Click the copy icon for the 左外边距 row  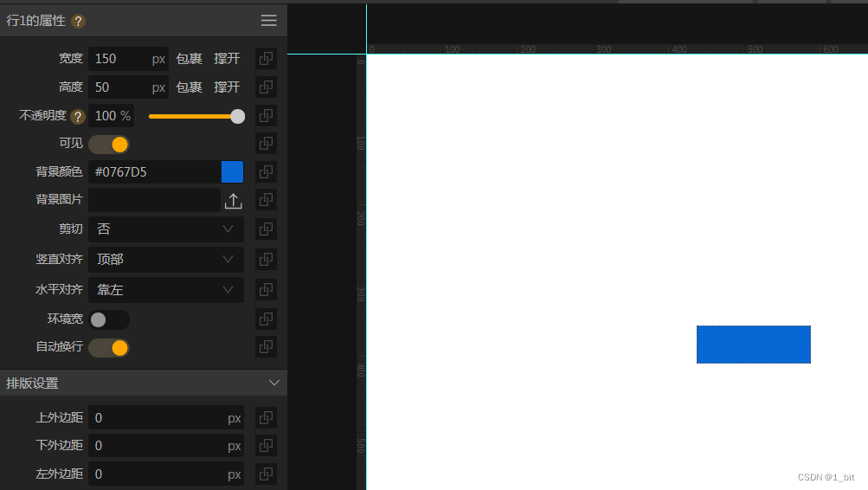coord(266,474)
